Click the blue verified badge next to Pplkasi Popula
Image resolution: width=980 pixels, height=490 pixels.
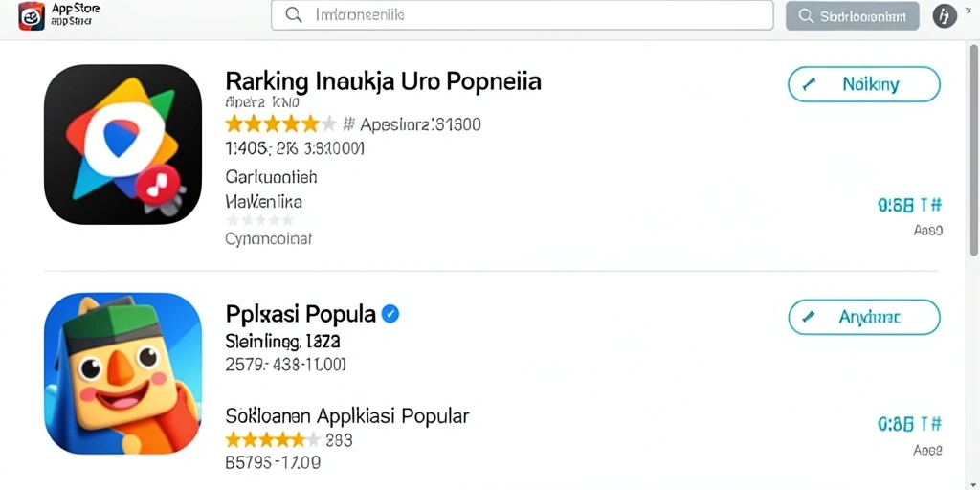point(390,314)
